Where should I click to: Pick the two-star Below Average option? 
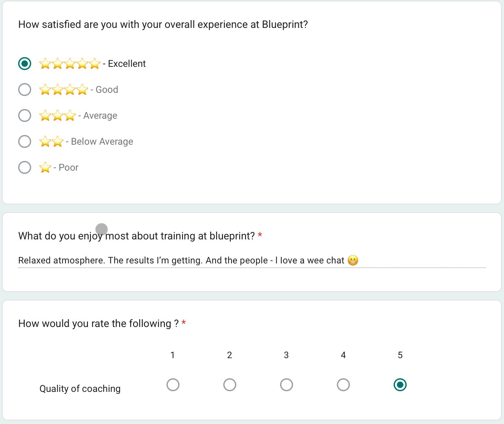25,141
